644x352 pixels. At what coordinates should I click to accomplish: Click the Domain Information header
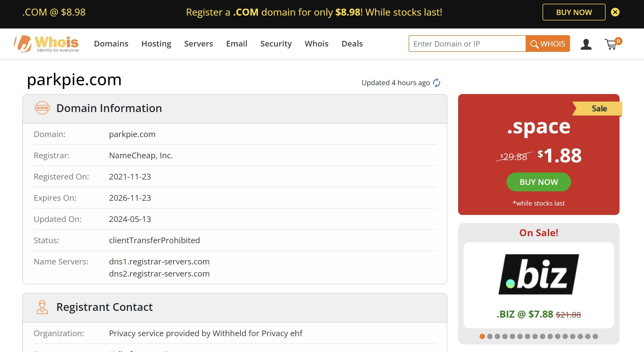pyautogui.click(x=109, y=108)
